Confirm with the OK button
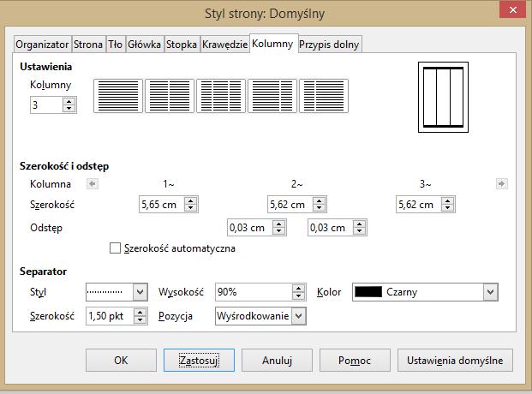Viewport: 532px width, 394px height. click(121, 361)
